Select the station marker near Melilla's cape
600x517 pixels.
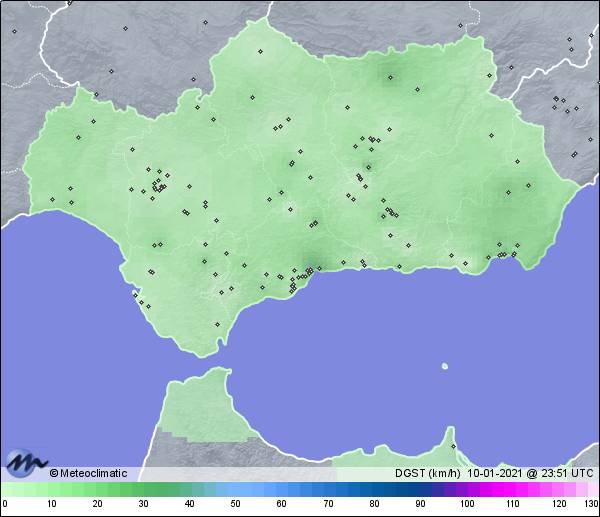coord(453,446)
